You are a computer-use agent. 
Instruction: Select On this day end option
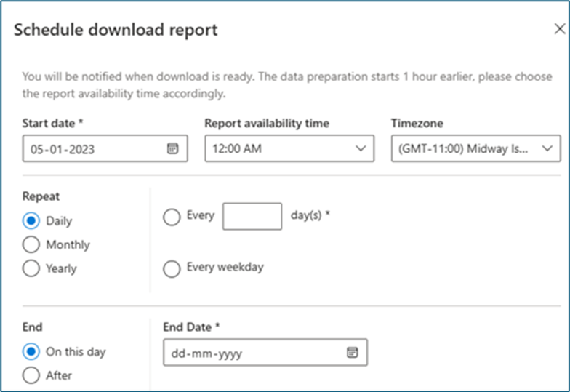pos(31,351)
